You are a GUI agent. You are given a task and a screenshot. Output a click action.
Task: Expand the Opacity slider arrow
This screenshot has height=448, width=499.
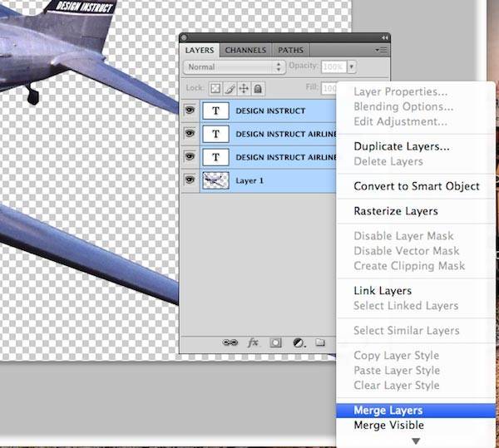pyautogui.click(x=352, y=66)
